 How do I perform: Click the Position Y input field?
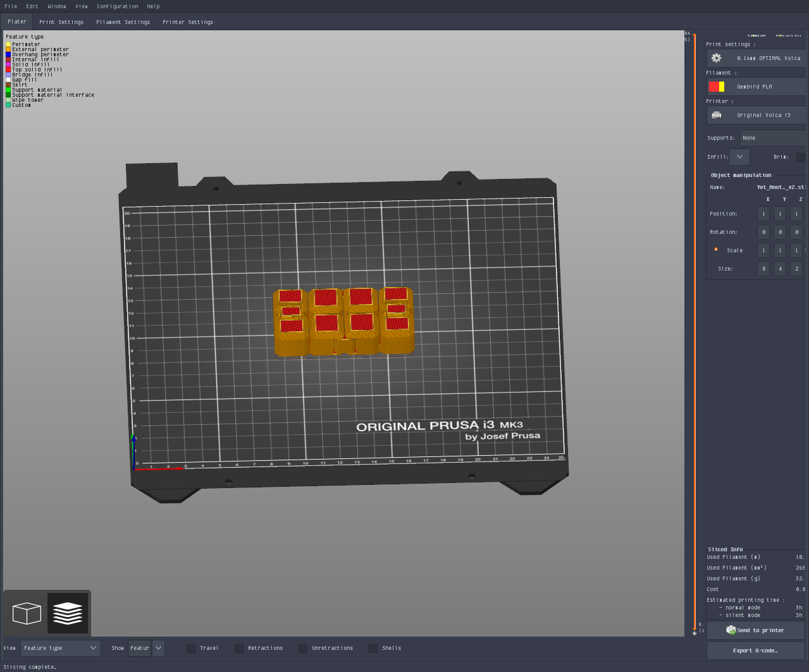[x=781, y=214]
